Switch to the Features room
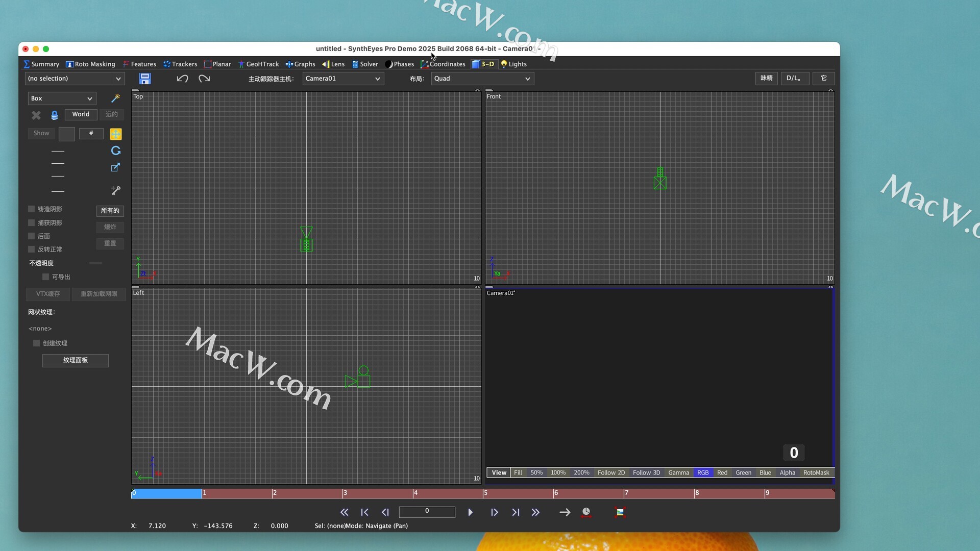The width and height of the screenshot is (980, 551). [139, 64]
